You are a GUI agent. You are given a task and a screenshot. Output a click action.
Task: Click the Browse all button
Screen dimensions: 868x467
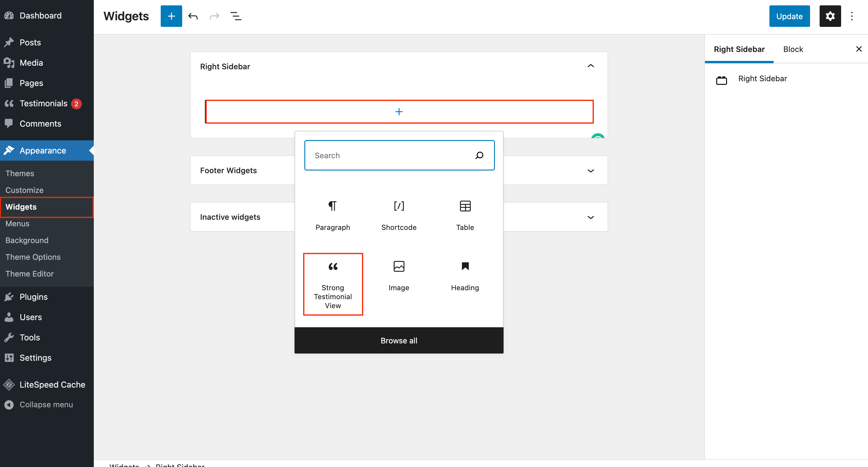pos(399,340)
